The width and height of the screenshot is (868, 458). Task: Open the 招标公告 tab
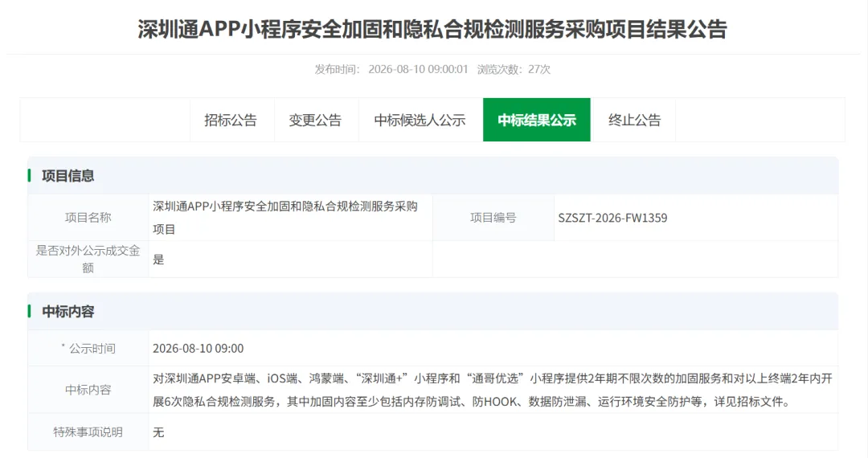(x=231, y=120)
